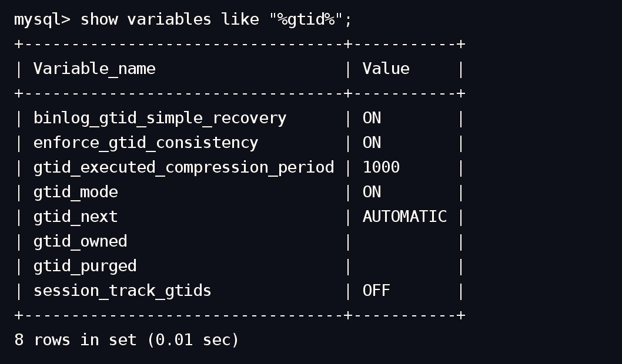This screenshot has width=622, height=364.
Task: Click the binlog_gtid_simple_recovery variable name
Action: (159, 118)
